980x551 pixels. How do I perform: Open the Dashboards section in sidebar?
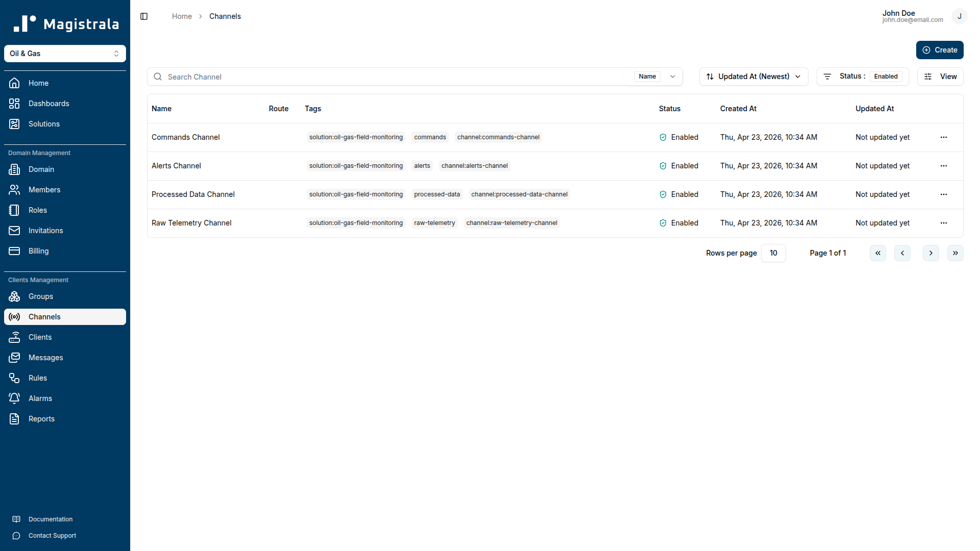(x=48, y=104)
